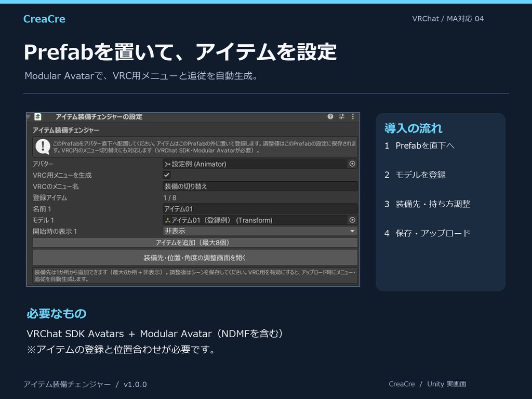Click the CreaCre logo text
The image size is (532, 399).
coord(45,19)
